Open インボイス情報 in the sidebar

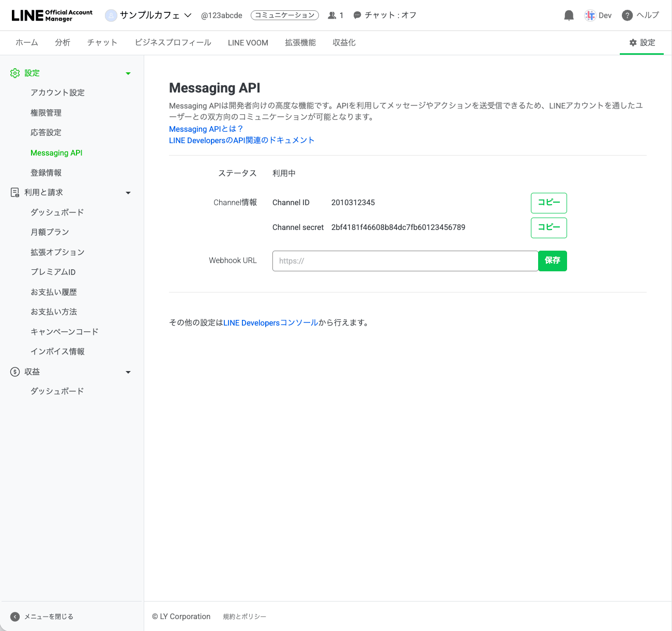57,352
